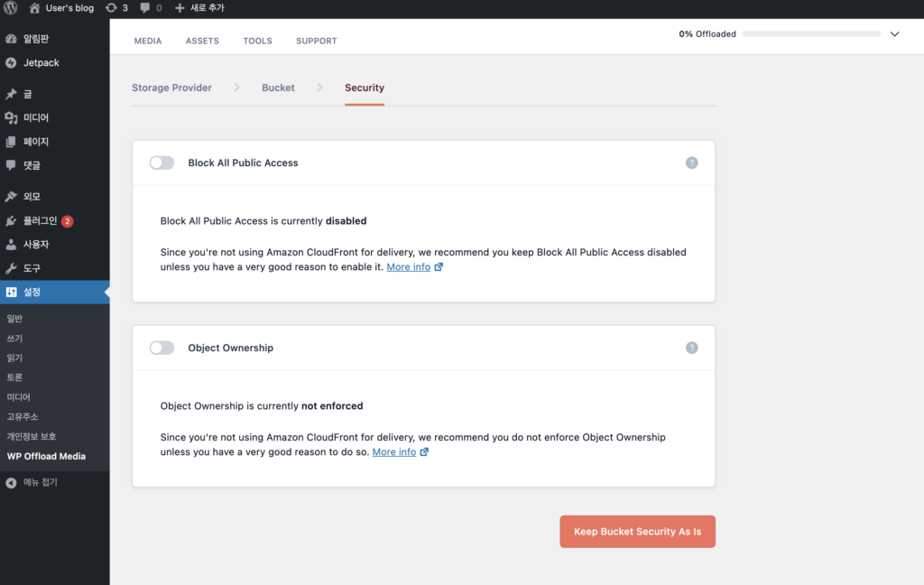
Task: Switch to the SUPPORT tab
Action: pos(317,41)
